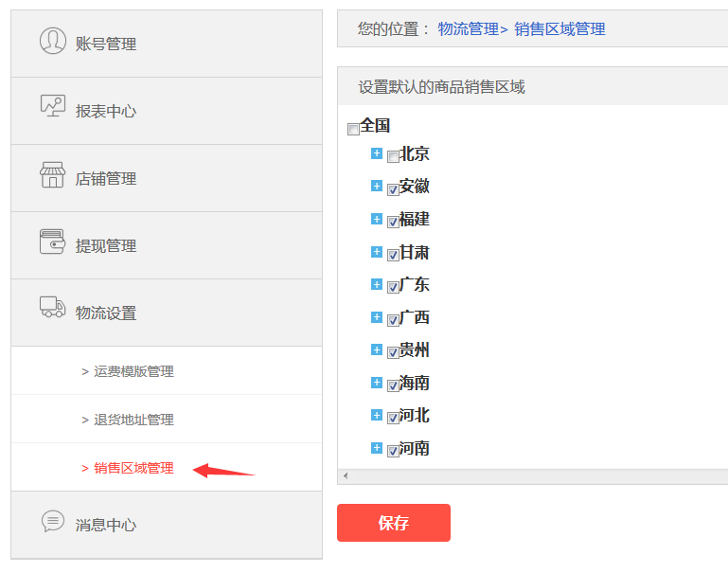Click the horizontal scrollbar left arrow

(346, 476)
